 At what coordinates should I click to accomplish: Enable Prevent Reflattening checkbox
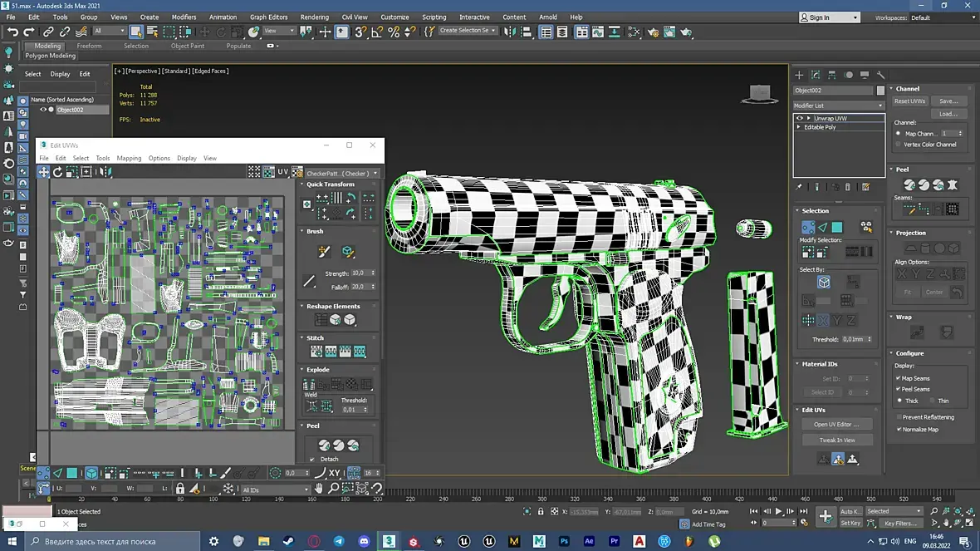click(899, 417)
